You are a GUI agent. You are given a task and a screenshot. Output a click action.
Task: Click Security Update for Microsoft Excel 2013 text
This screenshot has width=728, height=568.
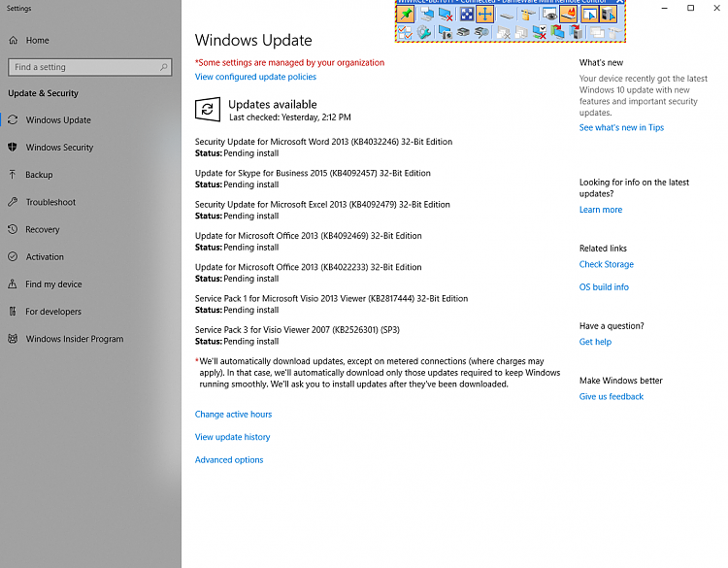tap(322, 204)
